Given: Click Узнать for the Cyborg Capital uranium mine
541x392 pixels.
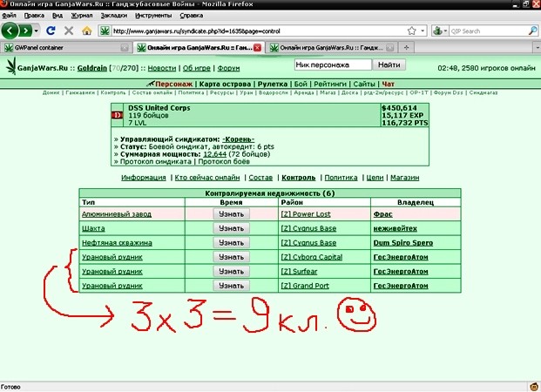Looking at the screenshot, I should click(x=231, y=257).
